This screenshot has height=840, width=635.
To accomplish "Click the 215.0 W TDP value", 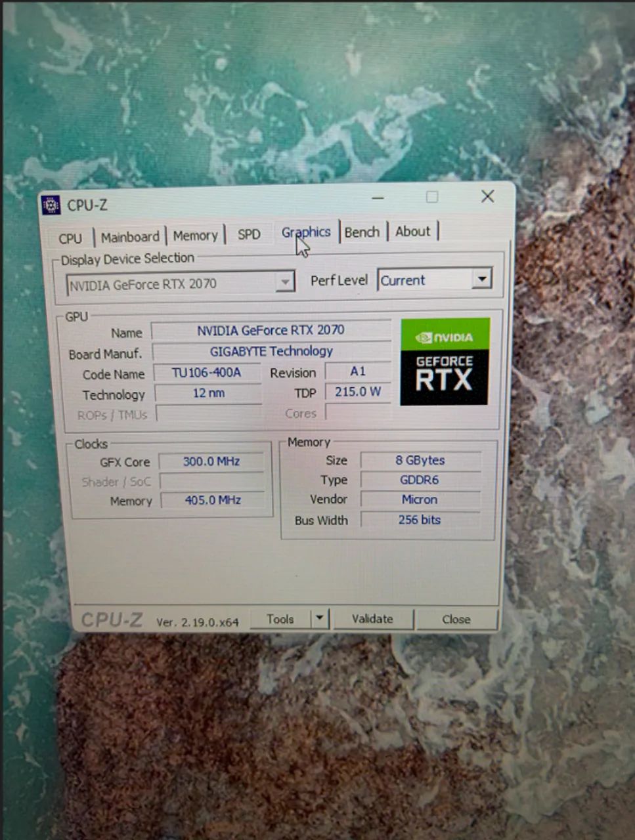I will tap(358, 392).
